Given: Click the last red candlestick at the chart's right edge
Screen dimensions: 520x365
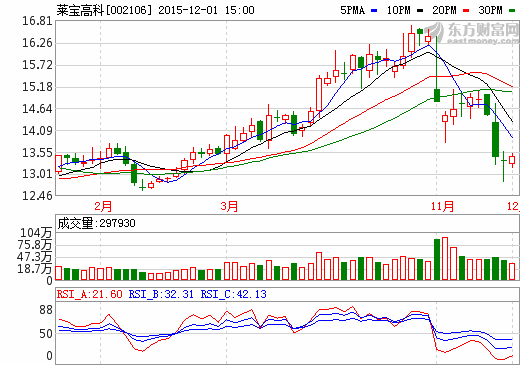Looking at the screenshot, I should pos(512,160).
